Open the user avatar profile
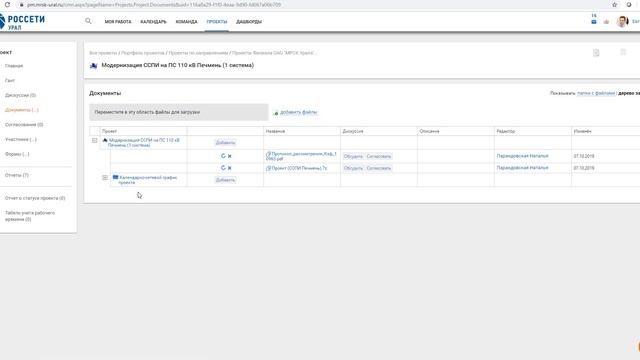The width and height of the screenshot is (640, 360). [x=622, y=21]
